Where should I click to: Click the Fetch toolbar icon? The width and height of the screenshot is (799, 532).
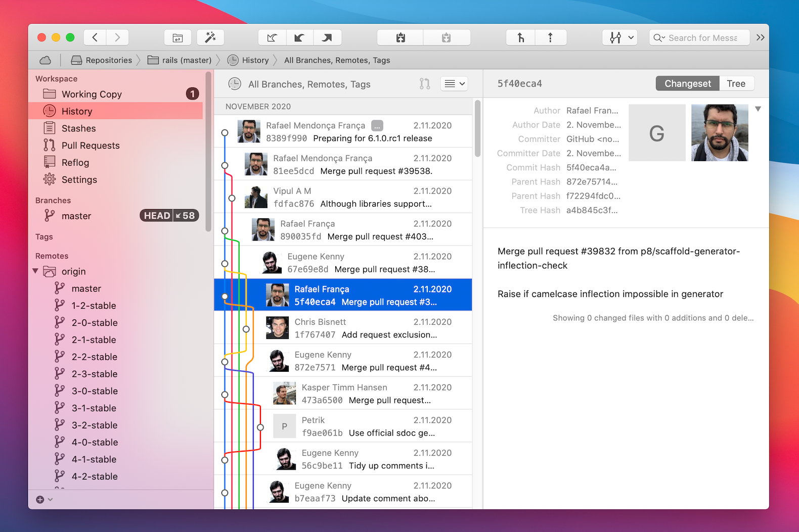coord(272,38)
